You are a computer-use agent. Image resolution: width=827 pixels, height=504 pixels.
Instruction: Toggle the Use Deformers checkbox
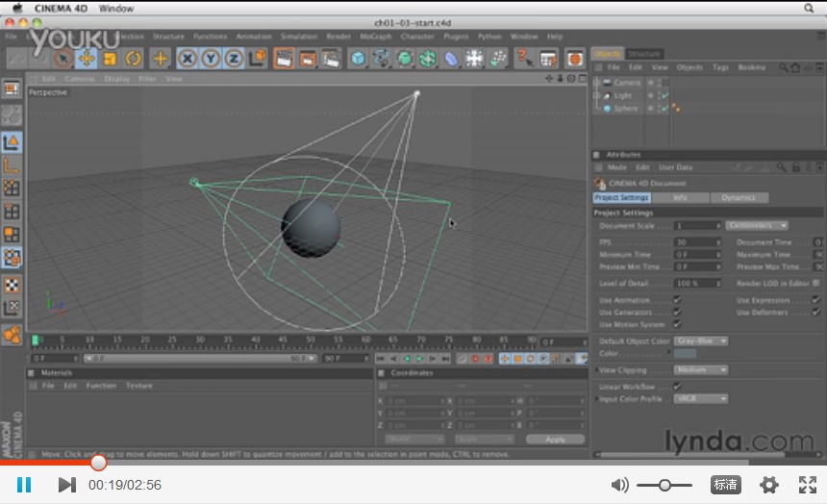(815, 312)
